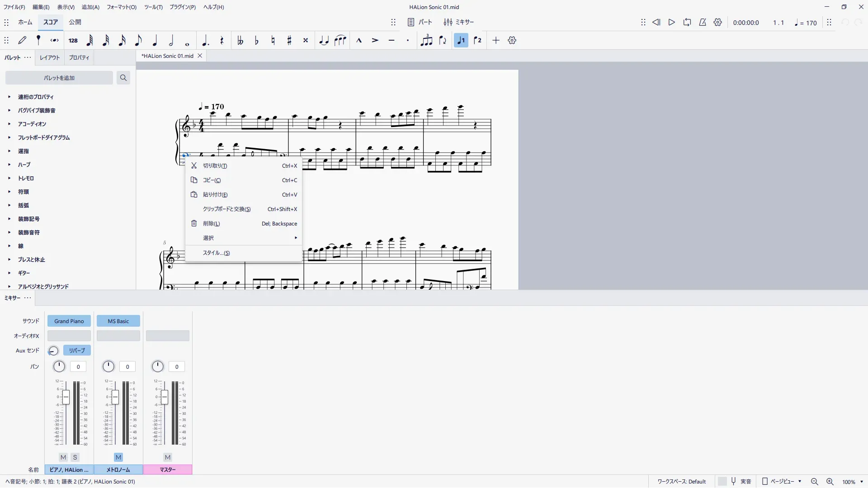Add a tuplet to the note
Screen dimensions: 868x488
(426, 40)
